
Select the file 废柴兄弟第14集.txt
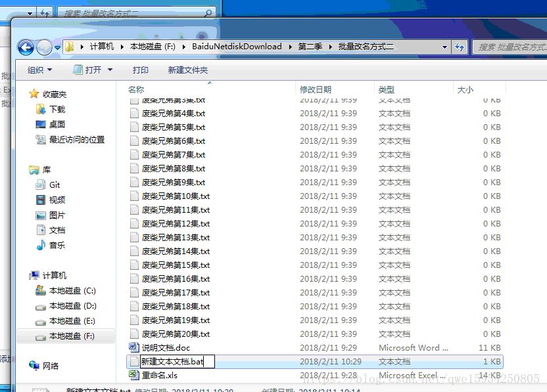tap(176, 251)
